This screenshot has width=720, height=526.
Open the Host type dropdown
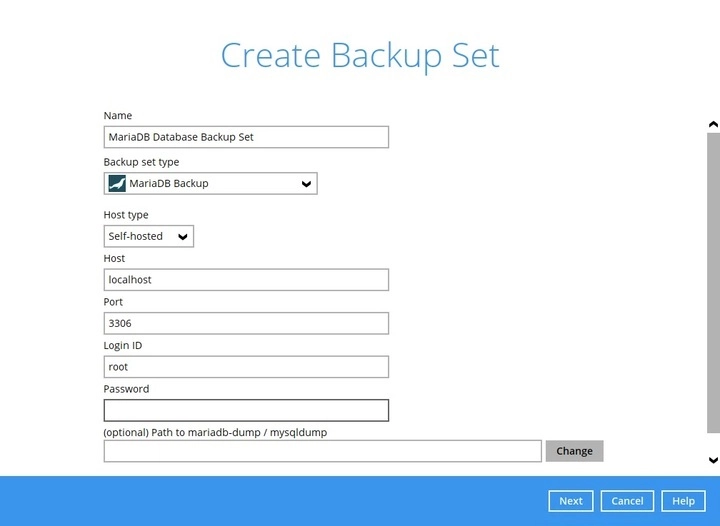(x=149, y=236)
